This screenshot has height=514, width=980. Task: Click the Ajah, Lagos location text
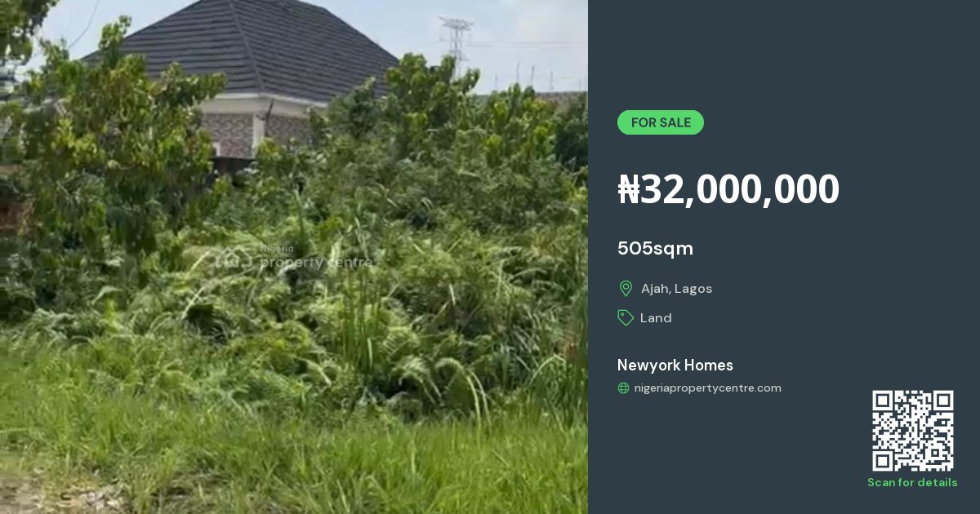[x=676, y=289]
